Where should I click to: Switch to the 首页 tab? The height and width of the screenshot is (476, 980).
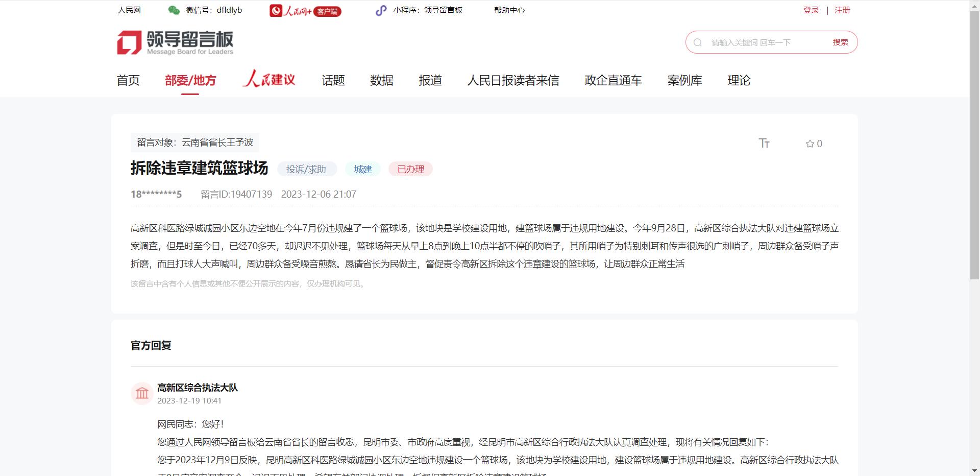[127, 80]
